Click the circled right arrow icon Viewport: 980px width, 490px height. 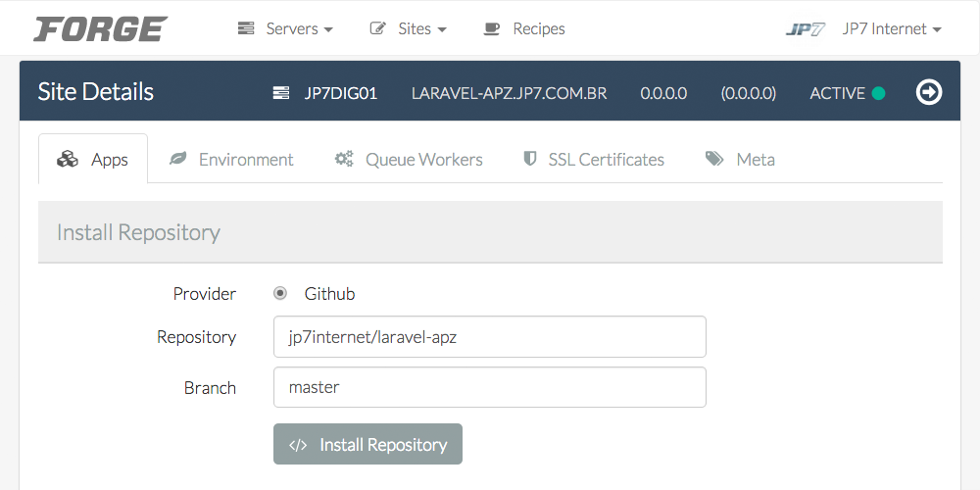click(929, 92)
